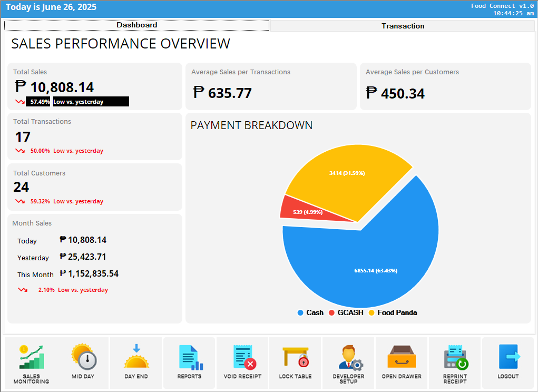Click the Total Sales amount card
The height and width of the screenshot is (392, 538).
point(94,87)
